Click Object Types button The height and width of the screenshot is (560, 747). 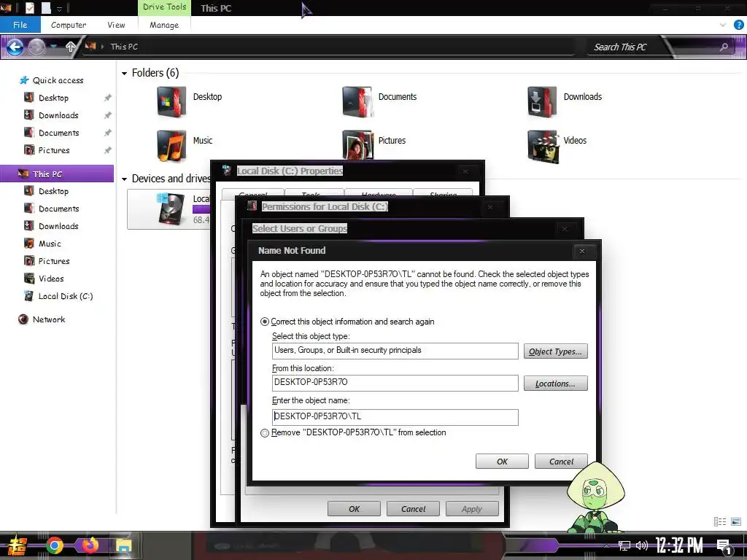click(555, 351)
